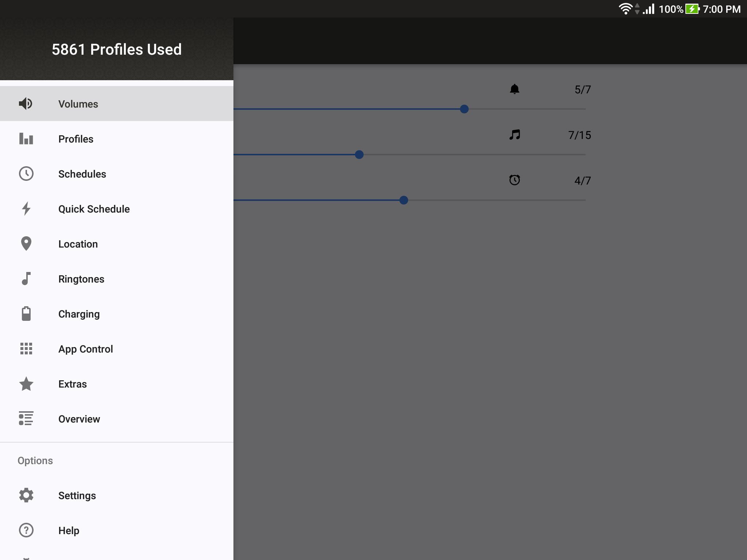
Task: Open the Volumes menu item
Action: point(117,104)
